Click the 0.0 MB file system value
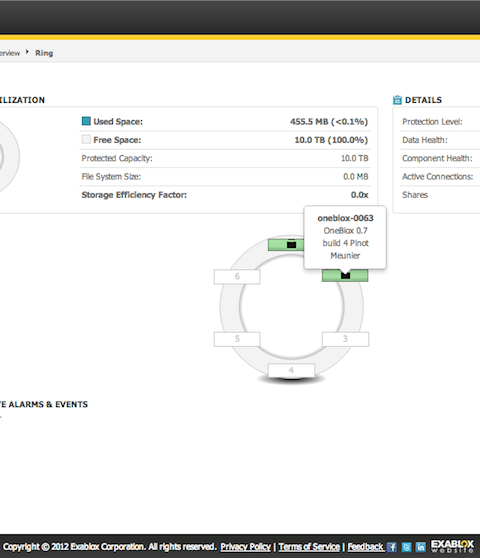Screen dimensions: 480x558 [x=355, y=177]
